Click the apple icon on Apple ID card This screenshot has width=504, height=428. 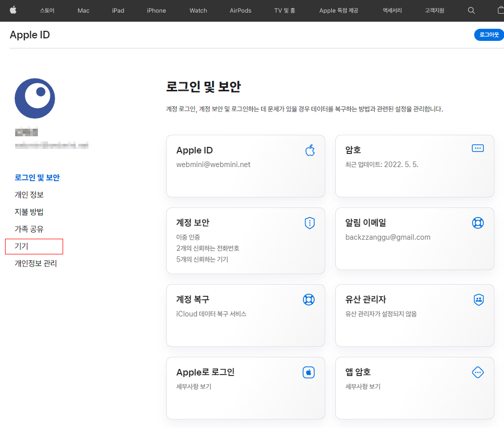pos(310,150)
